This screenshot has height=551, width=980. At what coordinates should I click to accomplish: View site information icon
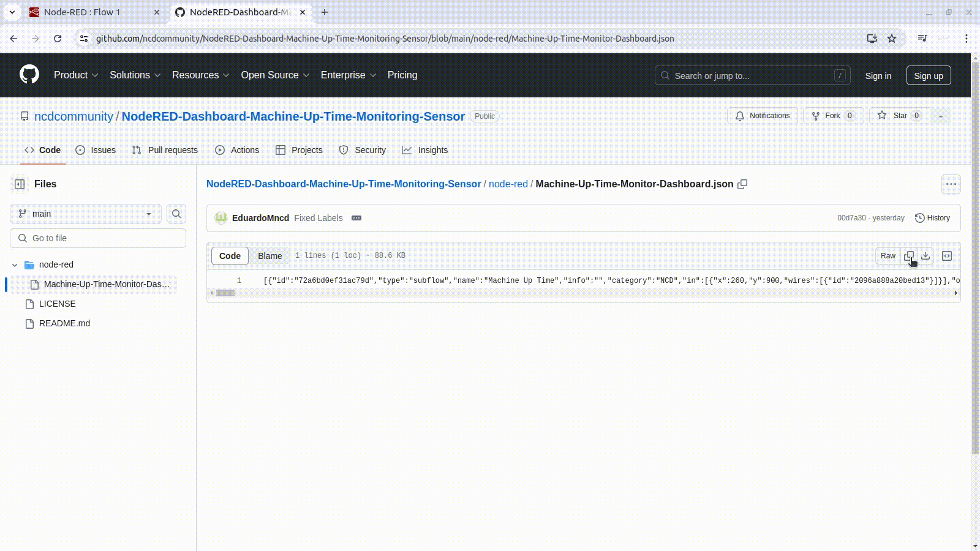click(x=85, y=39)
